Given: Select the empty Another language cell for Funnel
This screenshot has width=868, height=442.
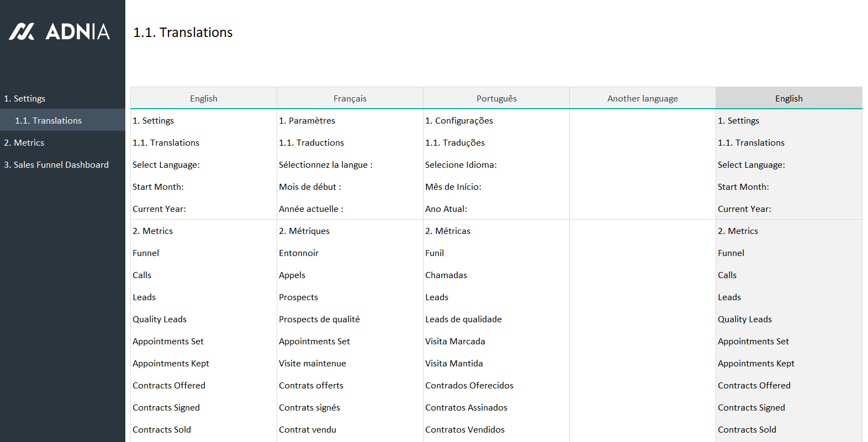Looking at the screenshot, I should pyautogui.click(x=642, y=253).
